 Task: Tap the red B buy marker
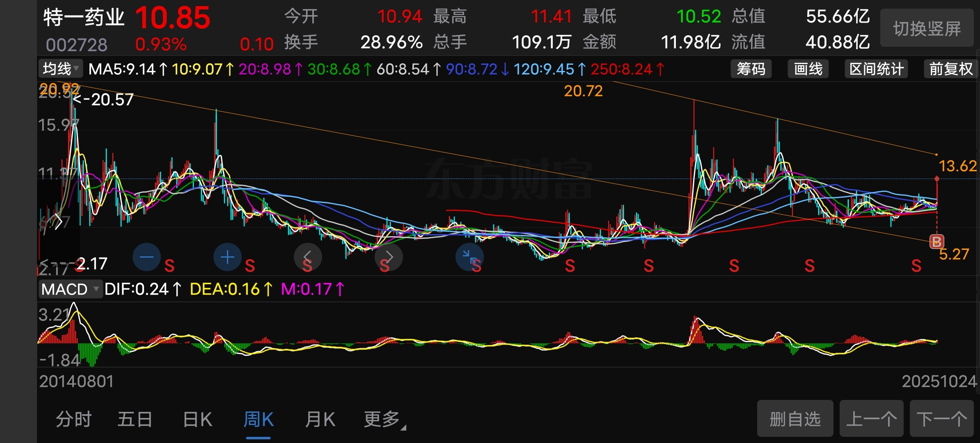click(x=936, y=242)
